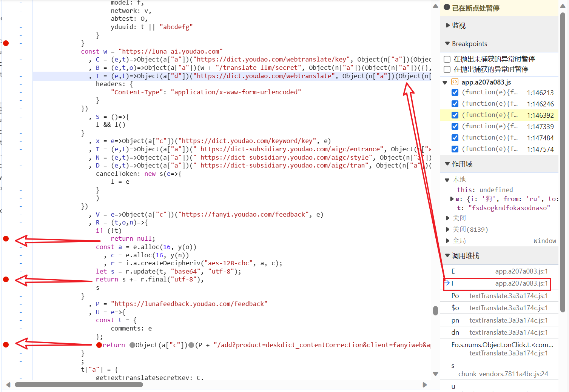Toggle 在抛出捕获的异常时暂停 checkbox
Image resolution: width=569 pixels, height=392 pixels.
(x=447, y=69)
